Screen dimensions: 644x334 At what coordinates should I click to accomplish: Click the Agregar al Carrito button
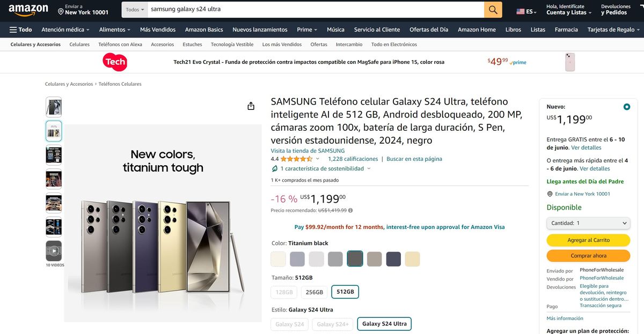click(x=588, y=240)
